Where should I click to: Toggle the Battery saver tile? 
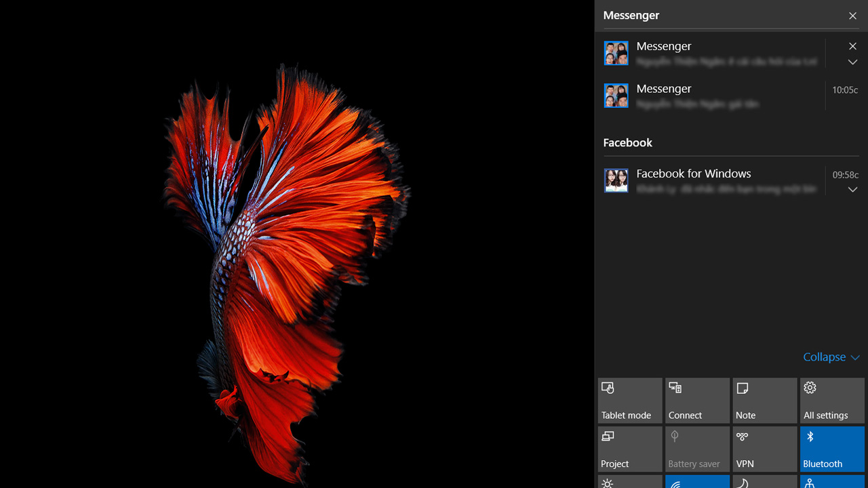697,449
